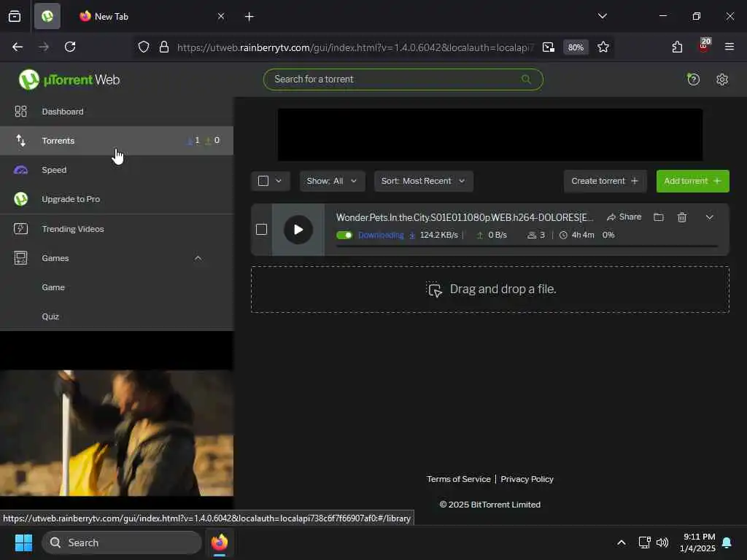The width and height of the screenshot is (747, 560).
Task: Open the notifications bell icon
Action: tap(727, 542)
